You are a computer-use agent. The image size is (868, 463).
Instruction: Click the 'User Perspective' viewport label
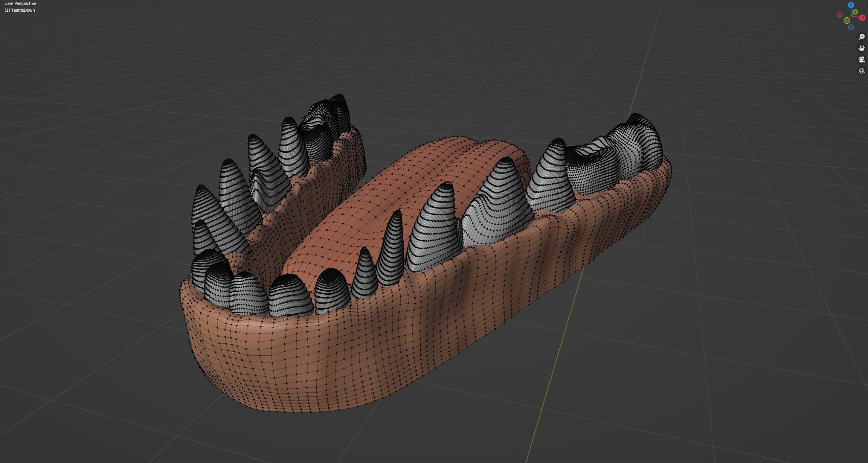[20, 3]
